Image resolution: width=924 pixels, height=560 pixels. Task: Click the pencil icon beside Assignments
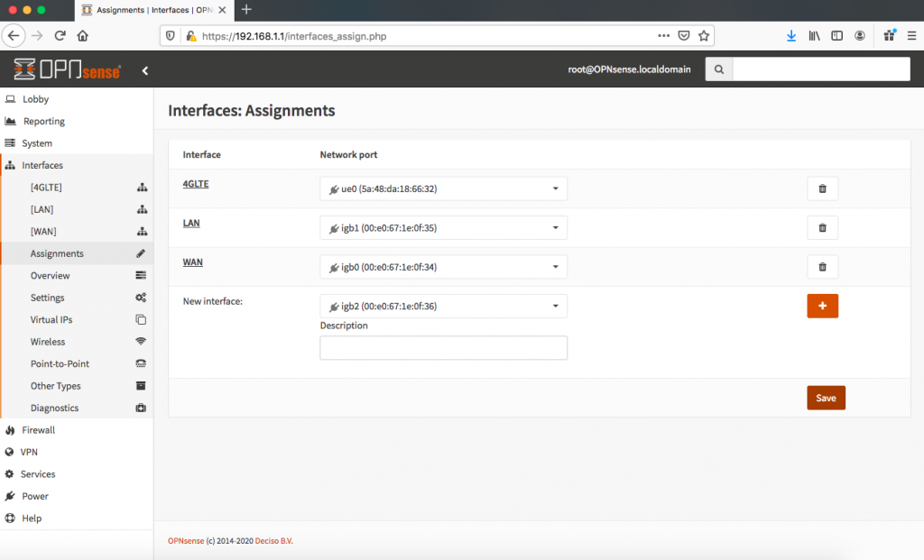(141, 253)
